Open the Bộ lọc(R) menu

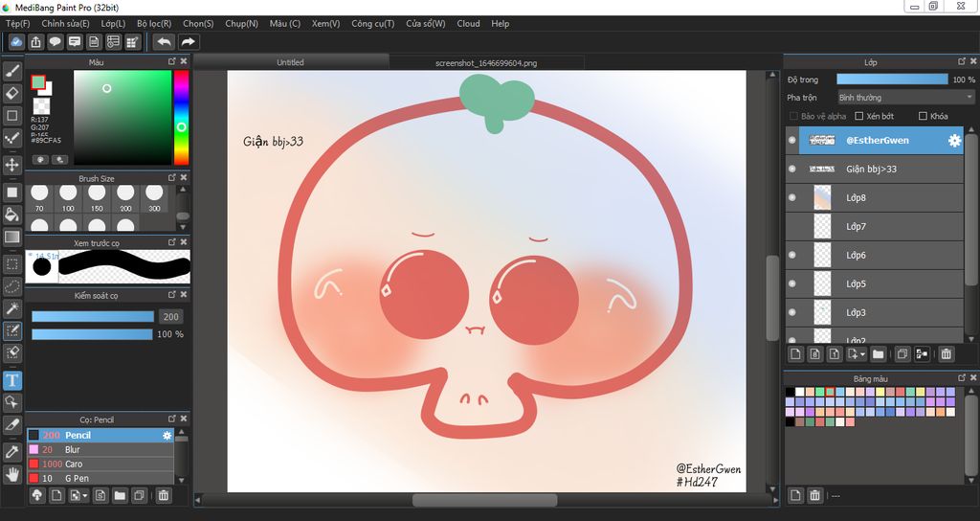pyautogui.click(x=154, y=24)
